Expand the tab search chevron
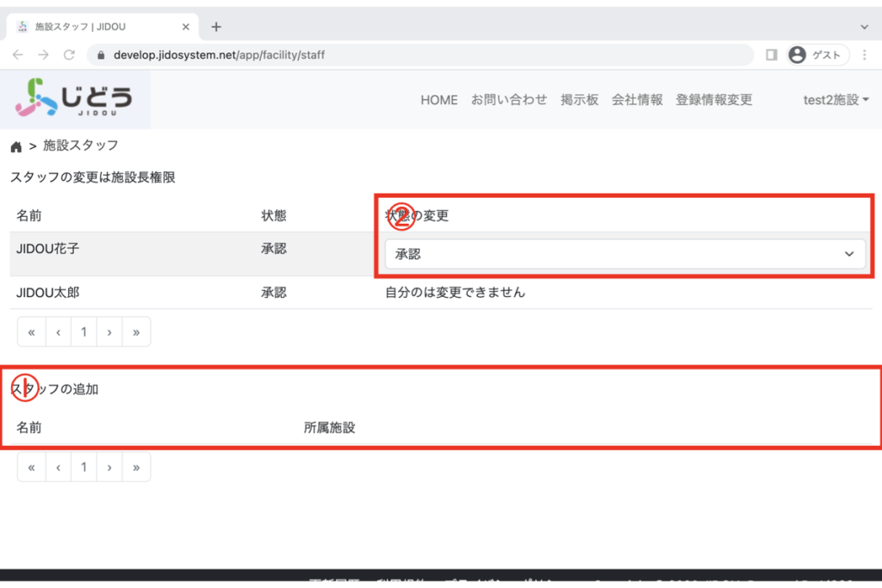 click(x=865, y=27)
